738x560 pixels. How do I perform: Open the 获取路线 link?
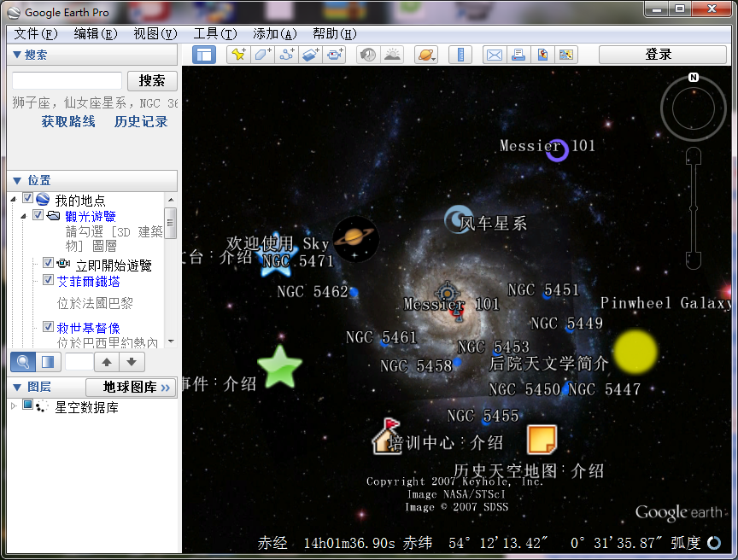pos(68,122)
